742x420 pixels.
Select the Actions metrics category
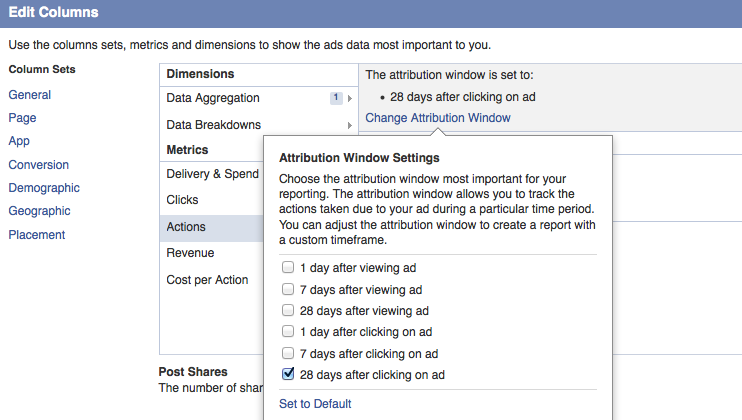point(212,227)
